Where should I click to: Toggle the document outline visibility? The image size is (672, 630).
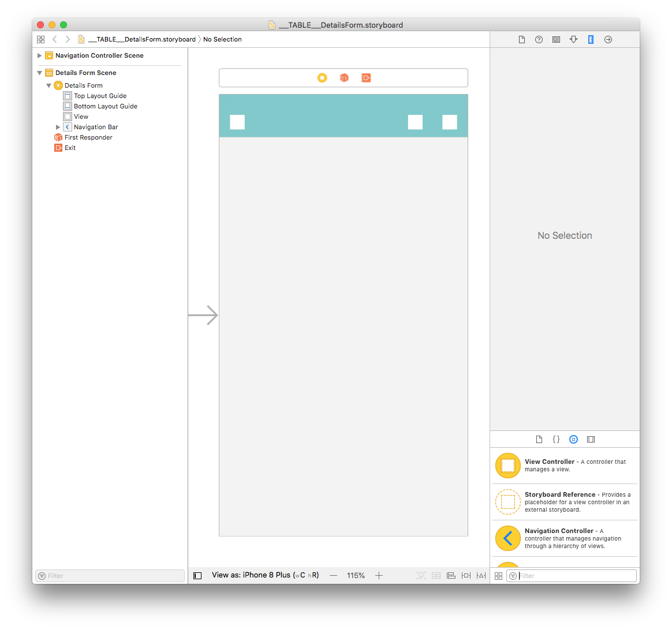(197, 576)
